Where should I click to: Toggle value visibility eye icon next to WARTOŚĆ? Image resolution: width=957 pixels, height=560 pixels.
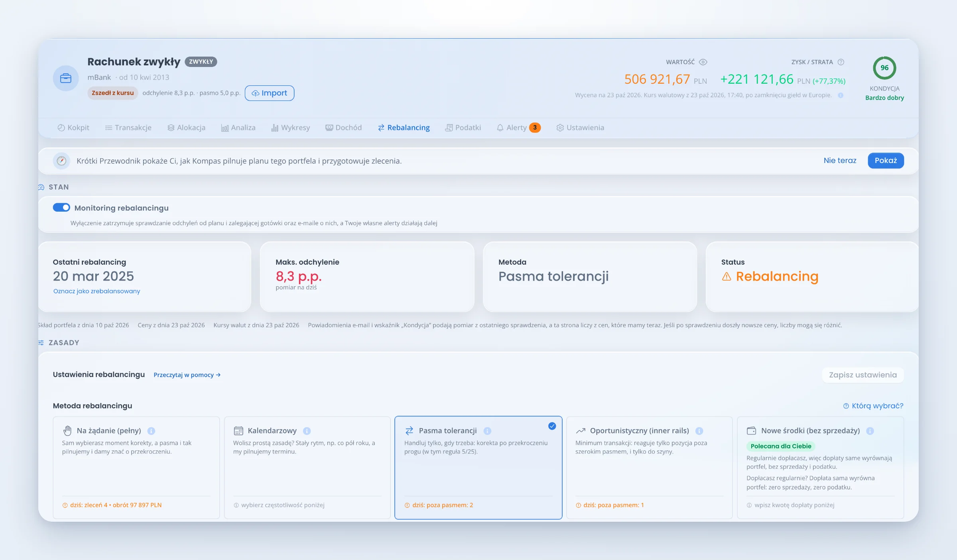click(x=703, y=62)
